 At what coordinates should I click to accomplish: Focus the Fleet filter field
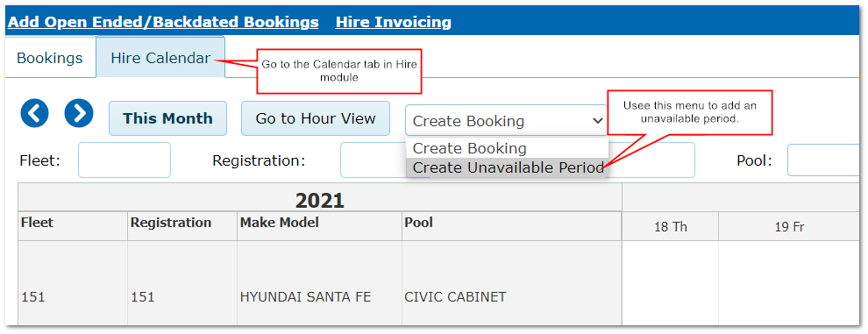pos(125,160)
